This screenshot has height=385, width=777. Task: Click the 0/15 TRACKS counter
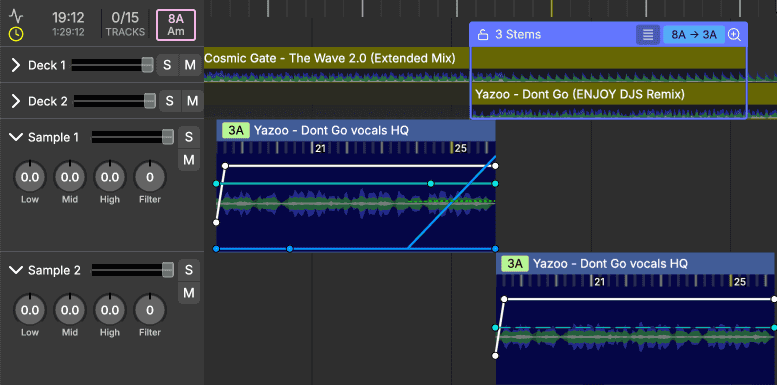point(125,24)
